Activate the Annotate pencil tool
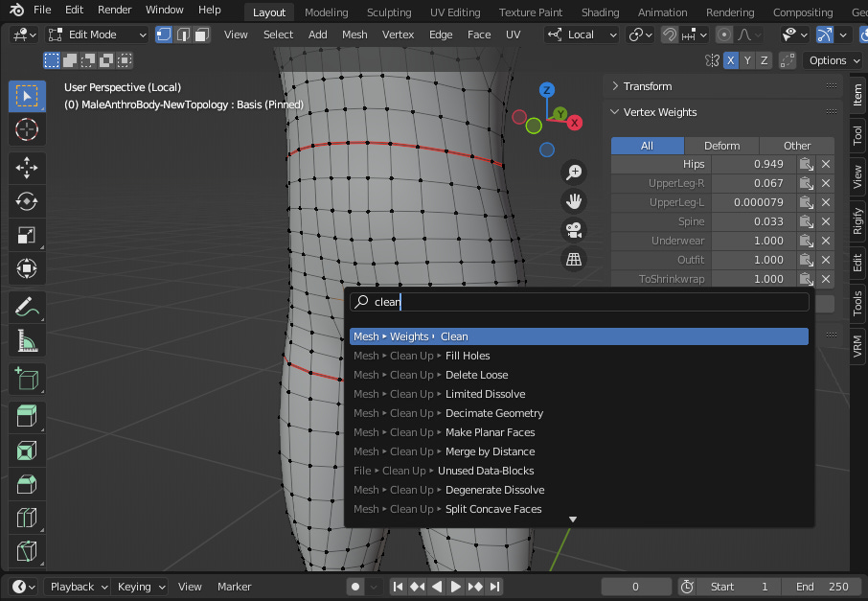868x601 pixels. pos(27,307)
